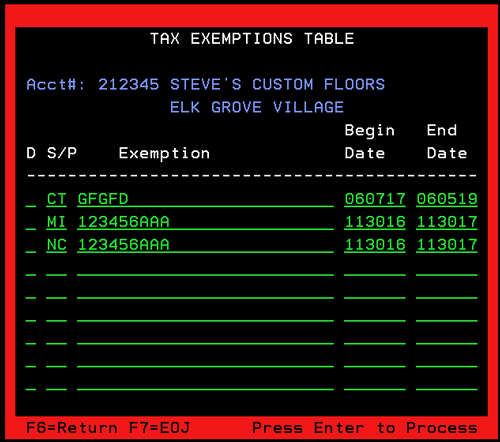Select the GFGFD exemption field
The image size is (500, 442).
pos(205,200)
